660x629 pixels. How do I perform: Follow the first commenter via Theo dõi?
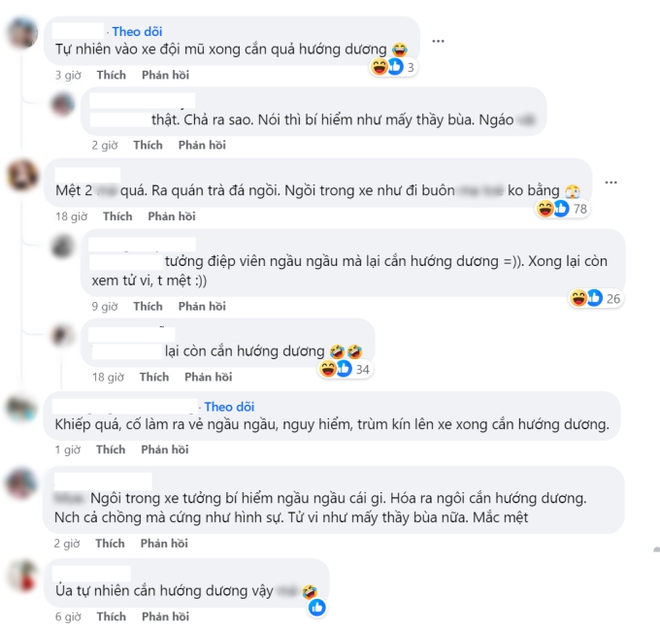[137, 32]
